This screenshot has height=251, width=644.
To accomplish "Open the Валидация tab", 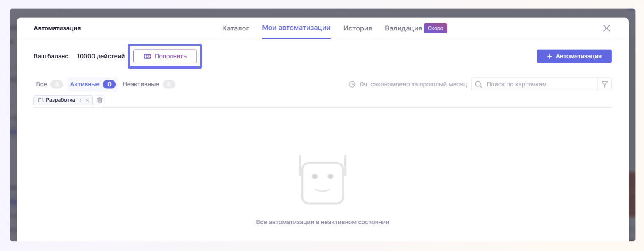I will 403,28.
